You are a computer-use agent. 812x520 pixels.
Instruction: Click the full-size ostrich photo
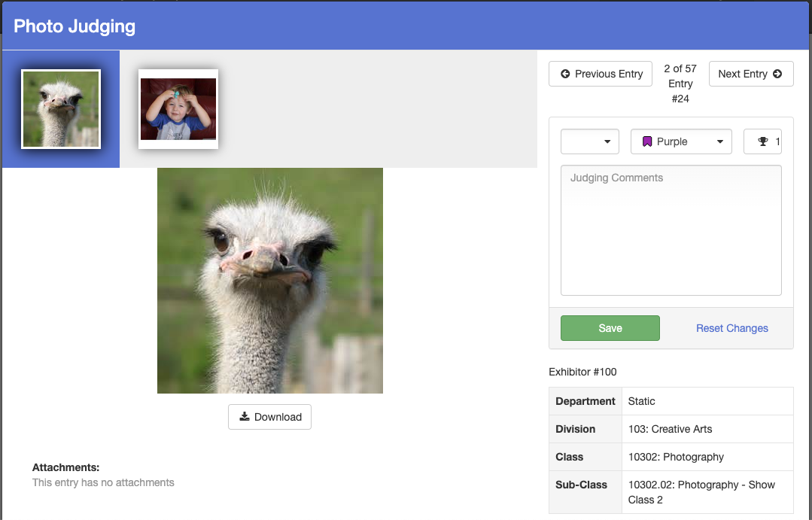pos(269,280)
